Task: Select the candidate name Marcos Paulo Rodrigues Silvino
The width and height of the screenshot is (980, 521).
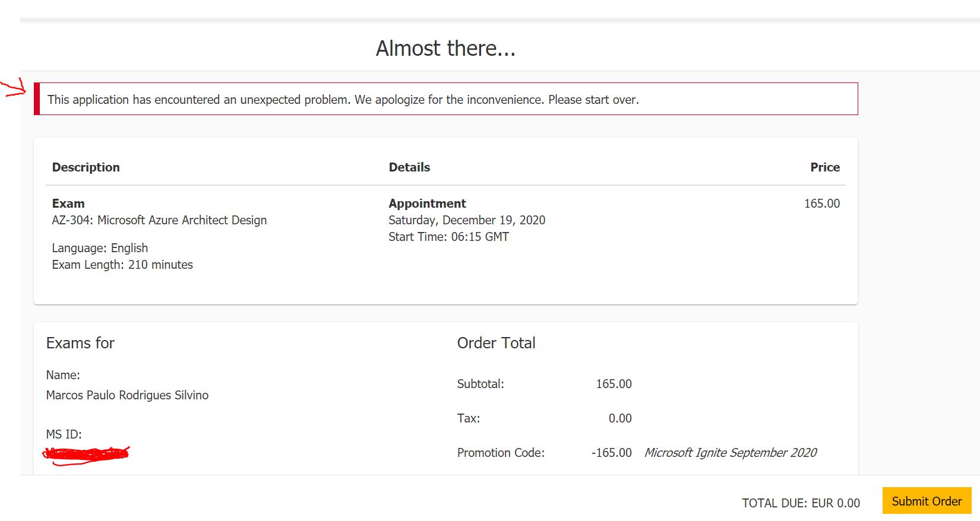Action: click(127, 395)
